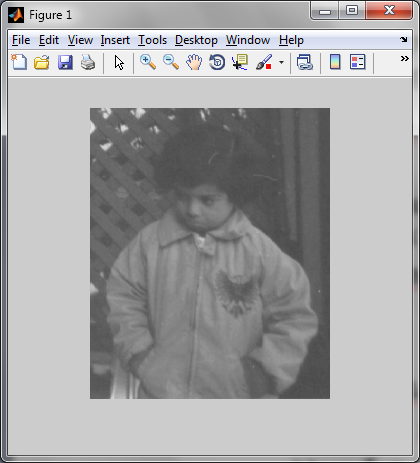
Task: Open the File menu
Action: [x=21, y=40]
